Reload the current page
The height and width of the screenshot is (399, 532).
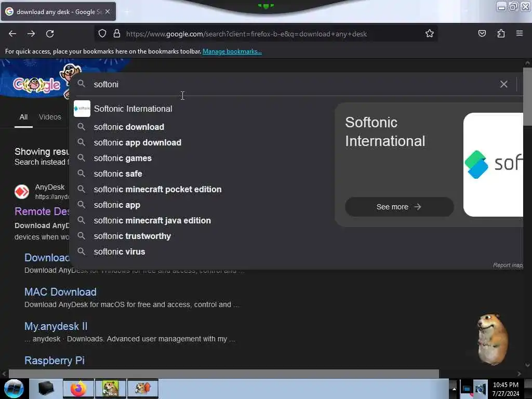pos(50,34)
